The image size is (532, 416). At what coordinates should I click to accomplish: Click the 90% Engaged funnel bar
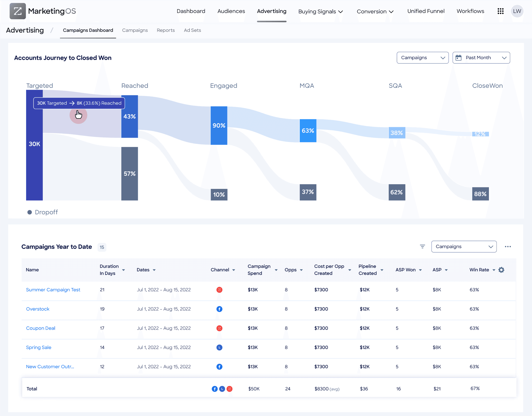tap(219, 125)
